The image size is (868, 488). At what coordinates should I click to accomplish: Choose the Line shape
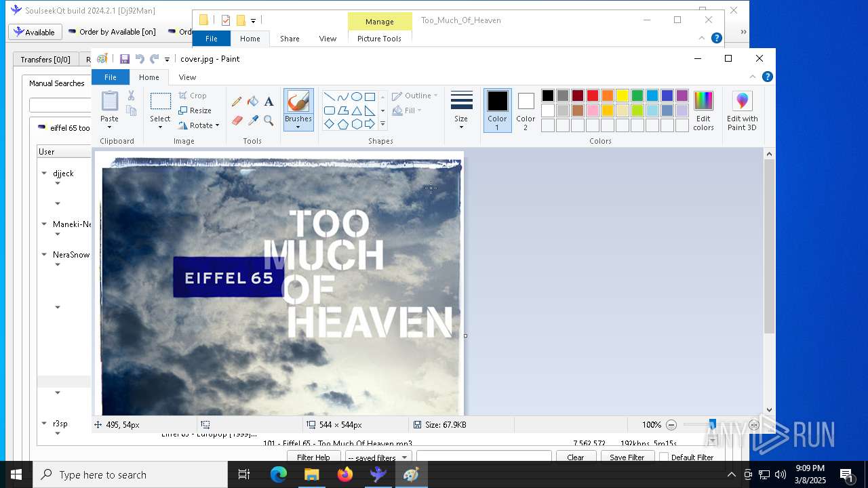click(x=329, y=96)
